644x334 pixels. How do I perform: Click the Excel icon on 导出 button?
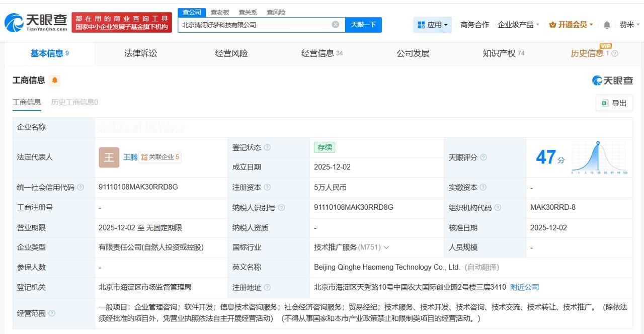[x=605, y=103]
